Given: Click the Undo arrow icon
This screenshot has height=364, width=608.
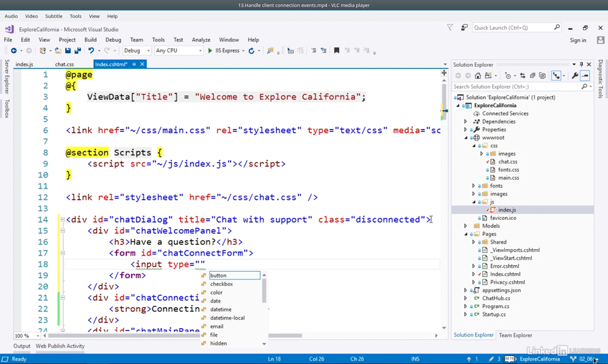Looking at the screenshot, I should [x=91, y=51].
